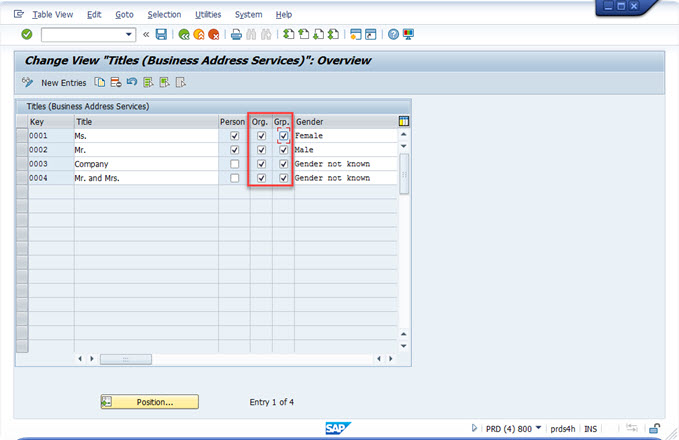This screenshot has width=679, height=440.
Task: Click the Title cell containing Company
Action: tap(146, 164)
